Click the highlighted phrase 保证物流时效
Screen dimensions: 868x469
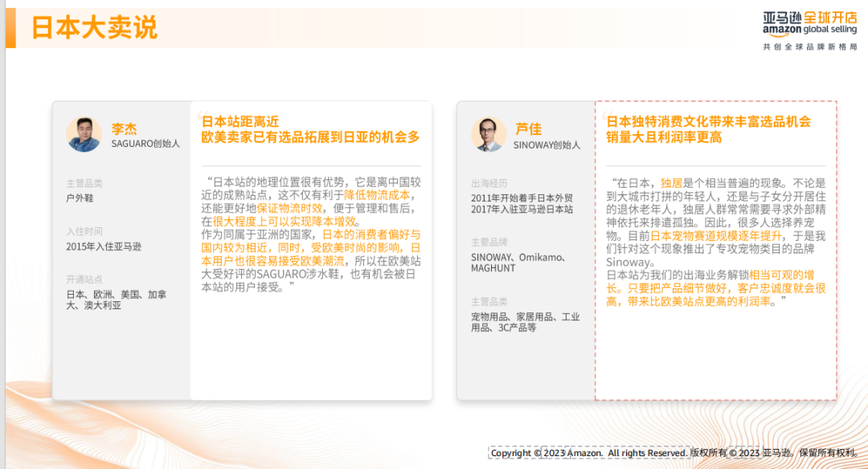(289, 209)
